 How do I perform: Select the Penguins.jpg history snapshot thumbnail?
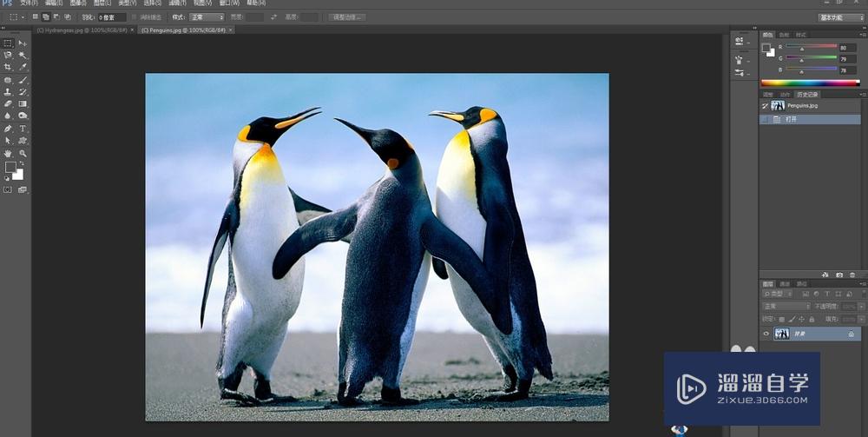coord(778,105)
